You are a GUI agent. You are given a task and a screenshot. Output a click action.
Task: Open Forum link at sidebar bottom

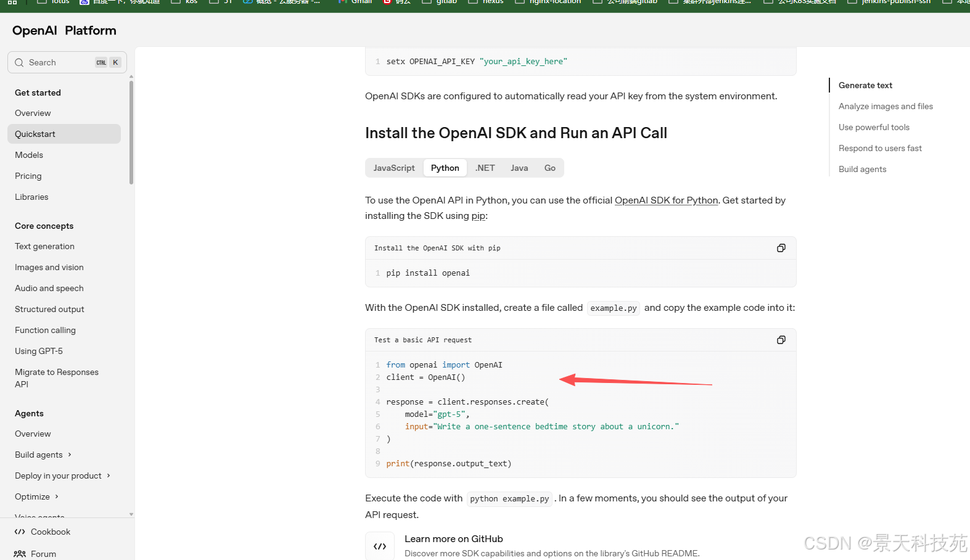click(x=43, y=554)
